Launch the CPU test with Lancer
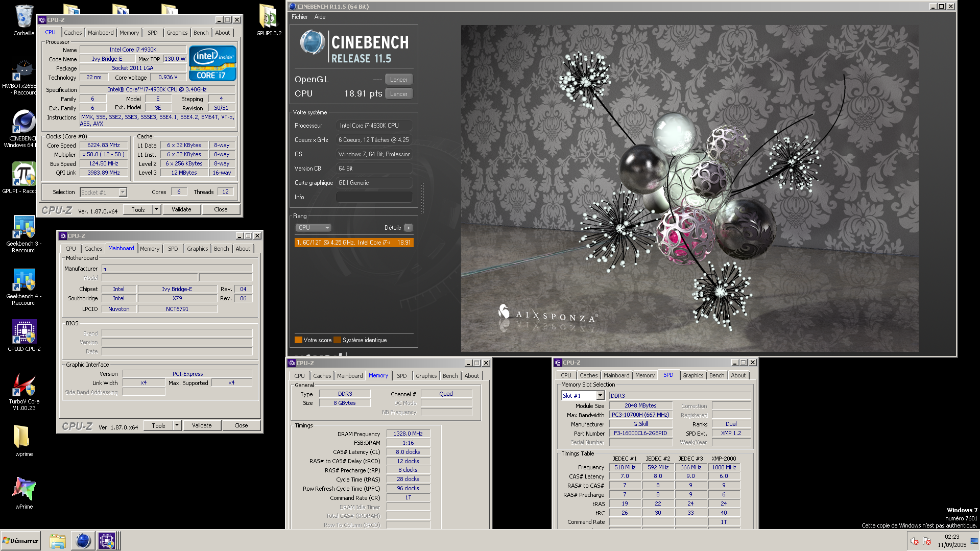This screenshot has height=551, width=980. tap(399, 94)
